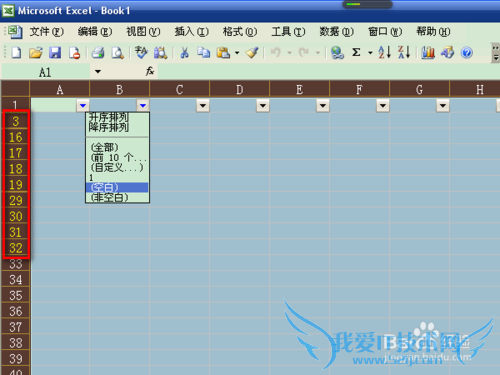
Task: Open Print Preview with the magnifier page icon
Action: click(117, 53)
